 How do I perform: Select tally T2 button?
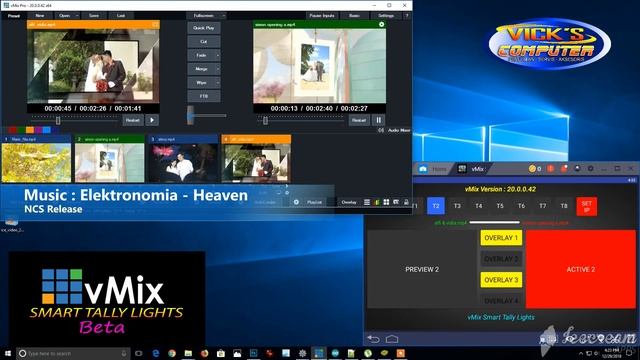[436, 206]
